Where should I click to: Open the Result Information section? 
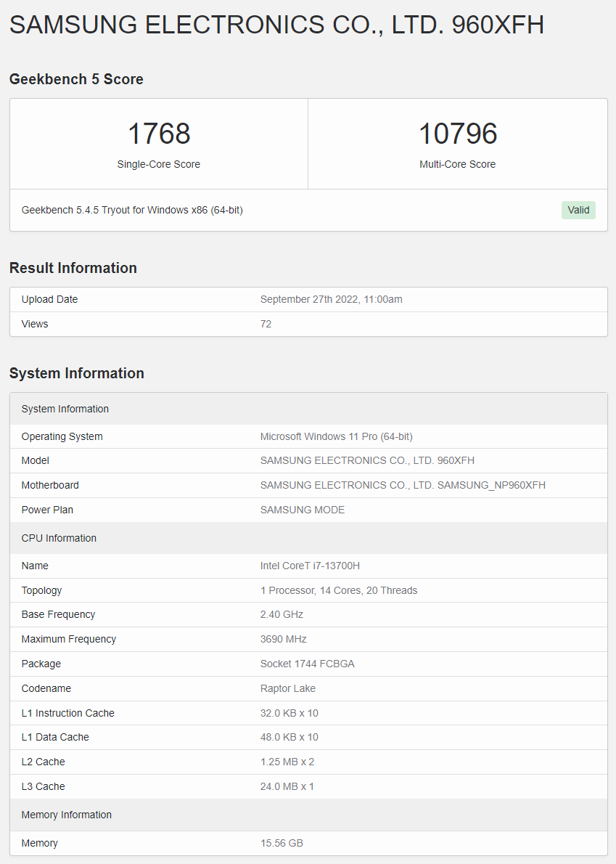click(x=73, y=268)
